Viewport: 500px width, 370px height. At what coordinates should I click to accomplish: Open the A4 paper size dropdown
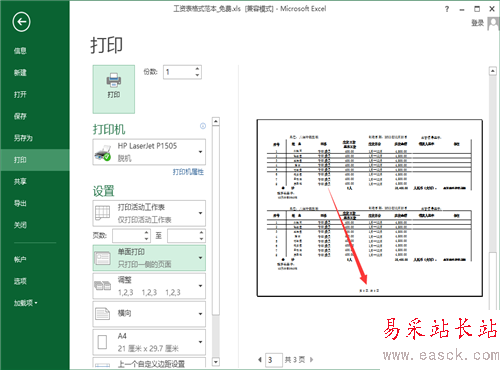tap(149, 342)
